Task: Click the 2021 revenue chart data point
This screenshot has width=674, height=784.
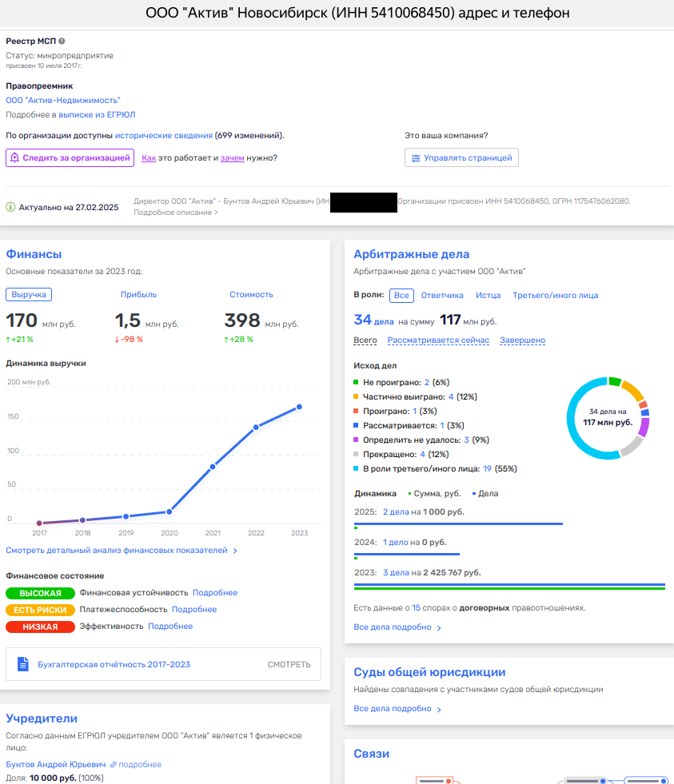Action: [213, 467]
